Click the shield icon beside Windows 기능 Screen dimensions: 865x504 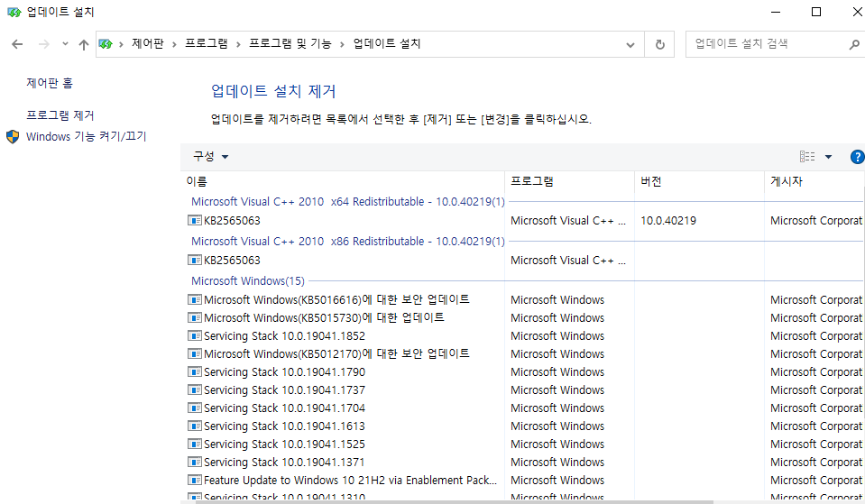13,137
